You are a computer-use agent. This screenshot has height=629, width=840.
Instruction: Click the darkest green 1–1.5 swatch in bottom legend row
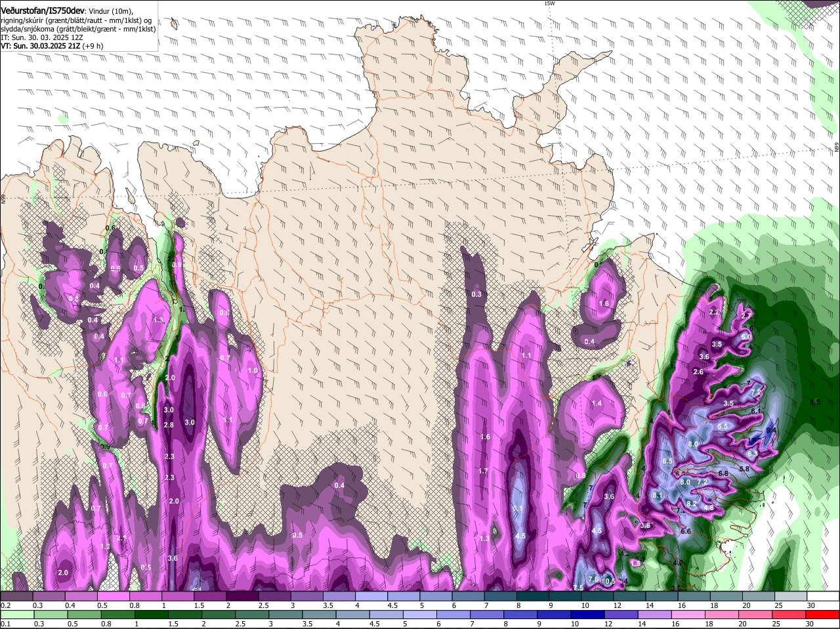(x=152, y=615)
